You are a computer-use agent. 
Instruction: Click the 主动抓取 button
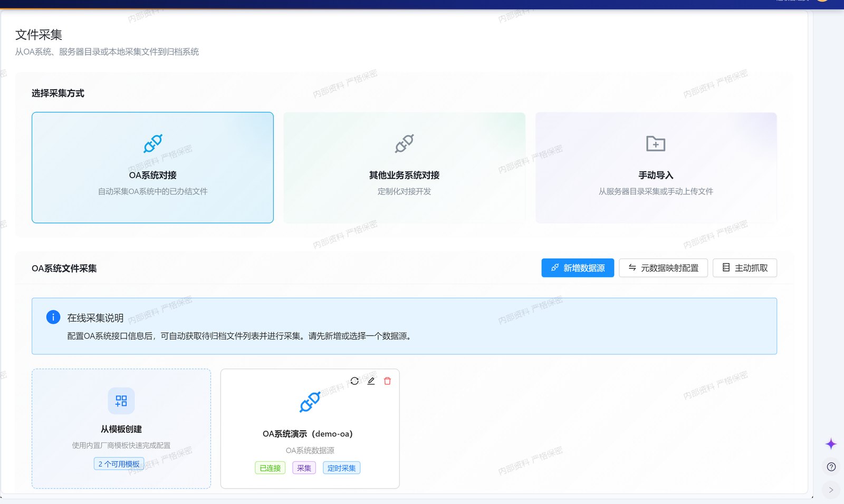(745, 268)
